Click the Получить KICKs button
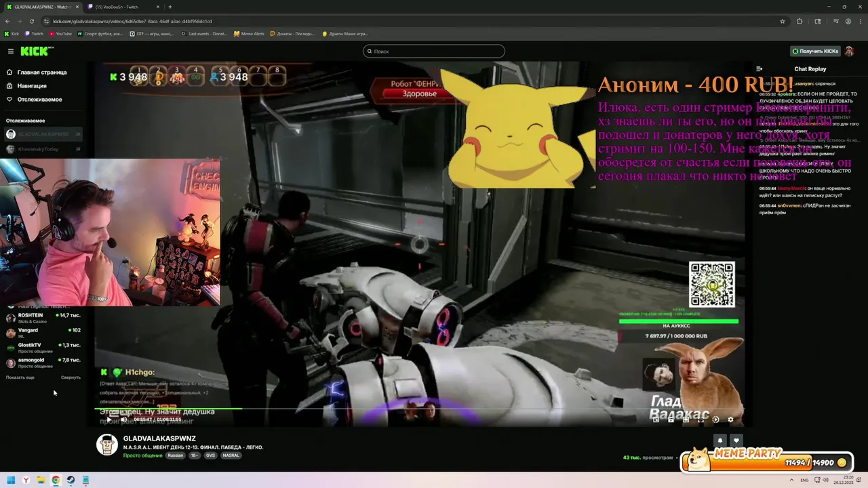This screenshot has width=868, height=488. [815, 51]
